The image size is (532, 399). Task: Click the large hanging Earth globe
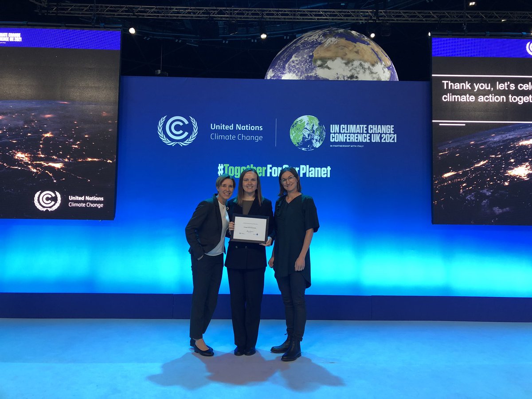pyautogui.click(x=332, y=54)
